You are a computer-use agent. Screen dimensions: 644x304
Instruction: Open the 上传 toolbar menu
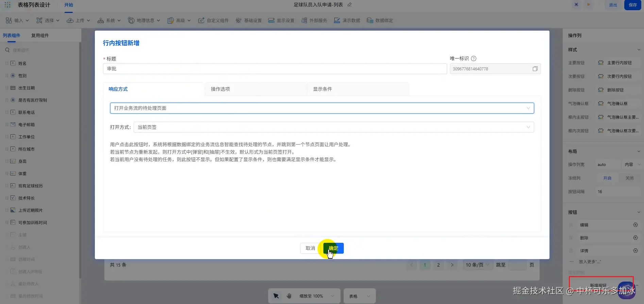79,20
